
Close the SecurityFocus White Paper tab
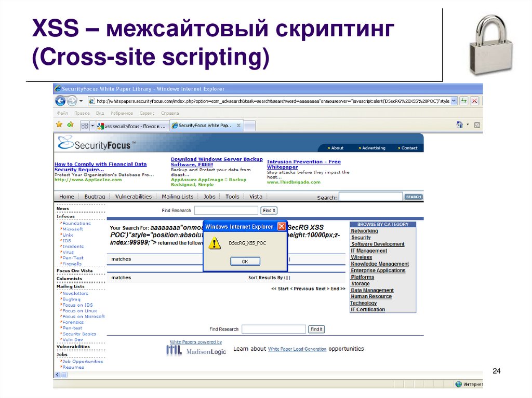[x=239, y=126]
